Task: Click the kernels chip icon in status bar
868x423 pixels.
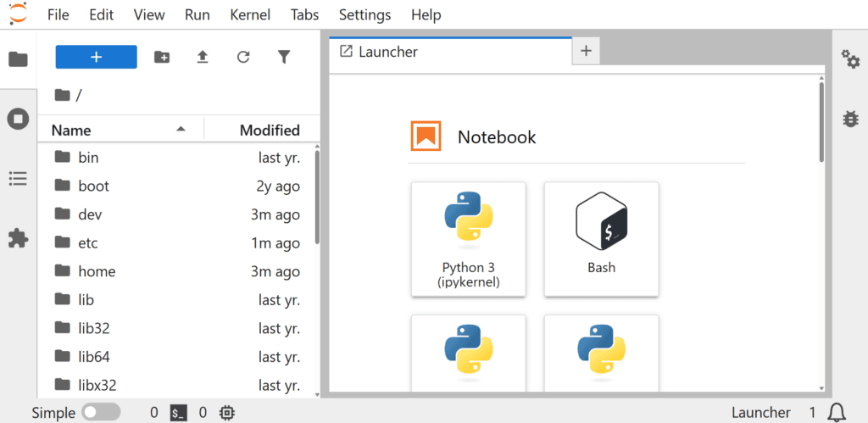Action: [x=227, y=413]
